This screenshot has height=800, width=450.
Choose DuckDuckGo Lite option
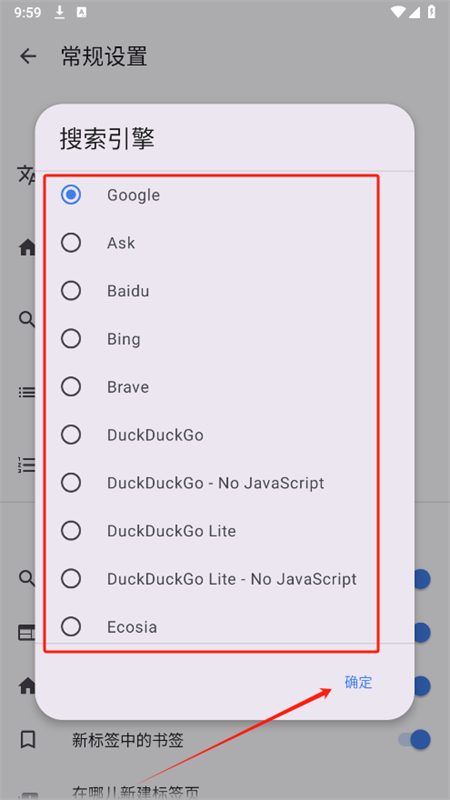224,531
